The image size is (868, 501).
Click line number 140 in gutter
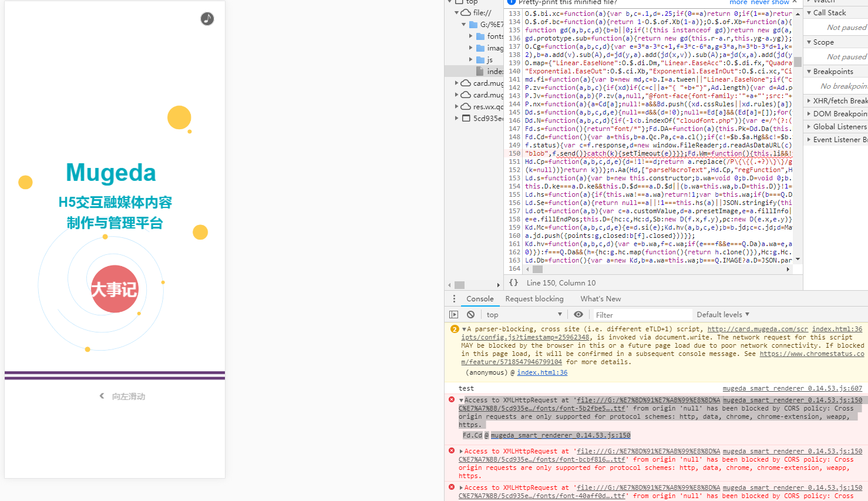[514, 71]
